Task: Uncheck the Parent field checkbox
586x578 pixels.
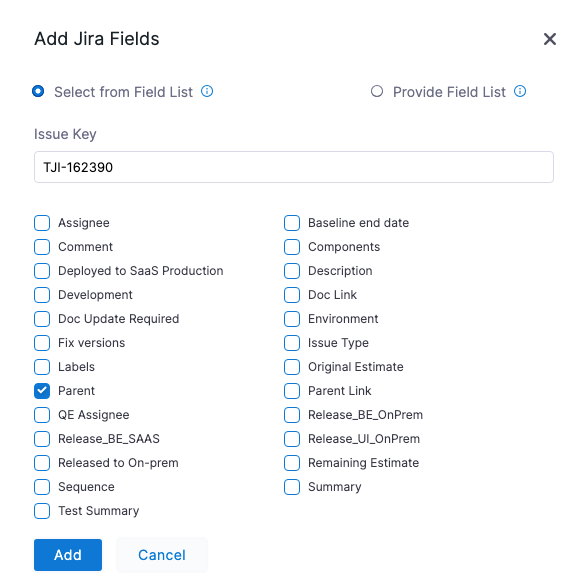Action: tap(42, 391)
